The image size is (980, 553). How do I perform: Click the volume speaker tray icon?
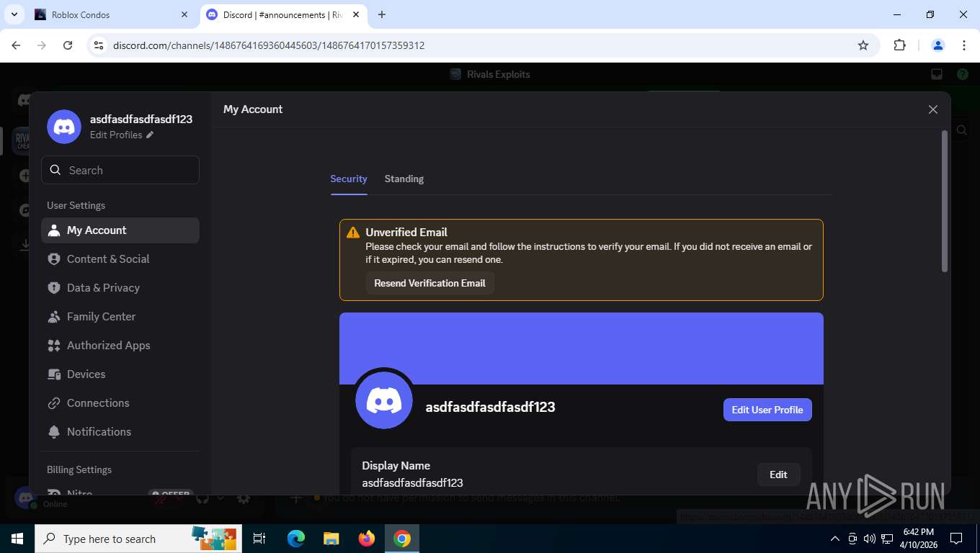[x=869, y=539]
